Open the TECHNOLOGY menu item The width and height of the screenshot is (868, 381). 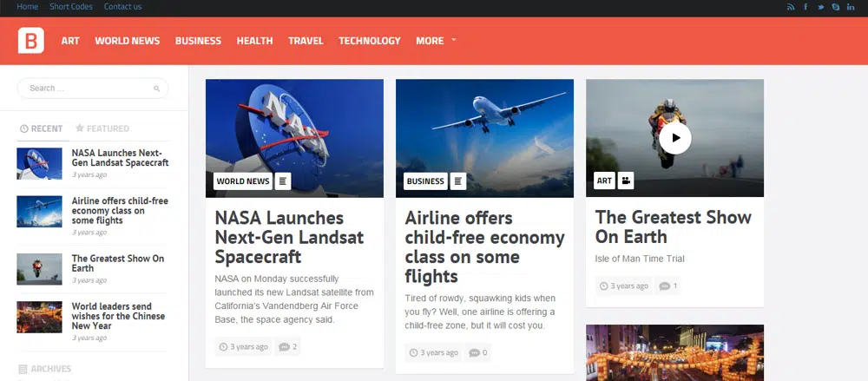pos(369,41)
